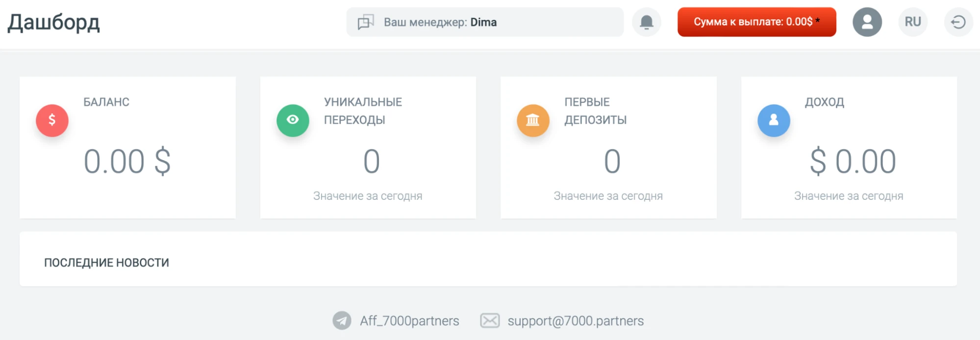The image size is (980, 340).
Task: Open the Aff_7000partners Telegram link
Action: point(409,321)
